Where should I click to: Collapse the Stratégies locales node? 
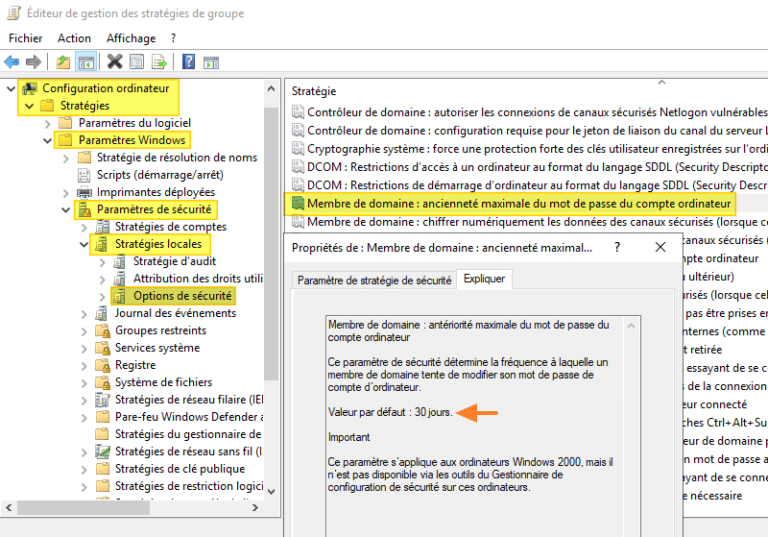point(84,244)
